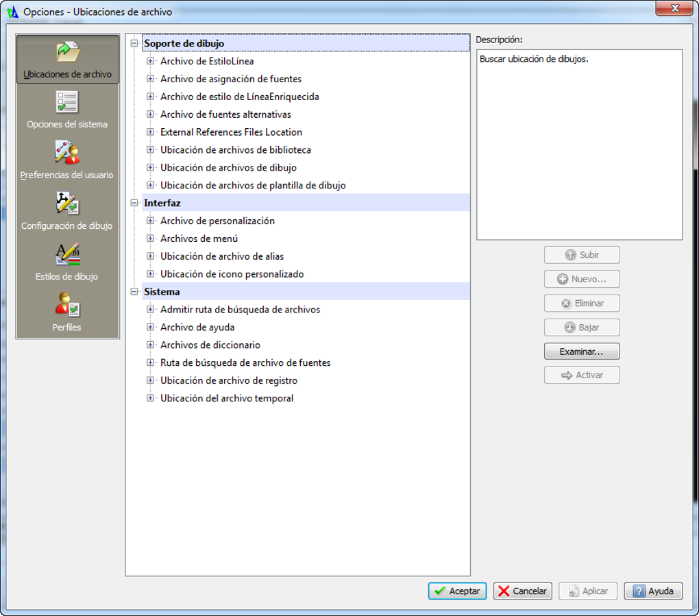Expand Ubicación de archivos de plantilla node
This screenshot has width=699, height=616.
coord(150,185)
